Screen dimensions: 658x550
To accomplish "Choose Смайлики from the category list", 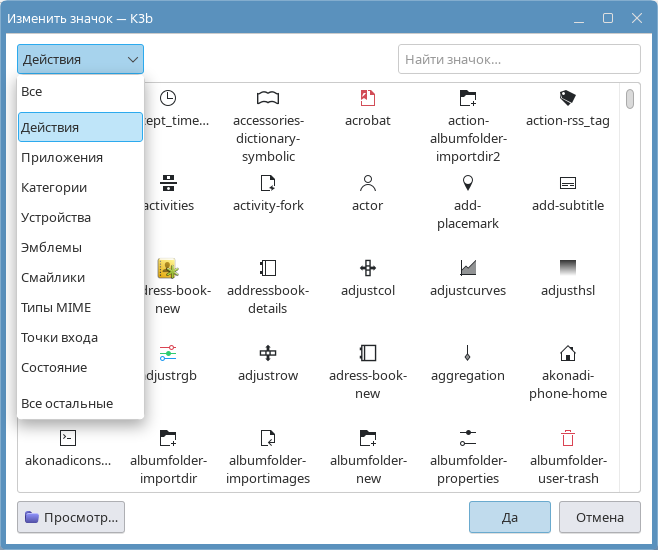I will [53, 278].
